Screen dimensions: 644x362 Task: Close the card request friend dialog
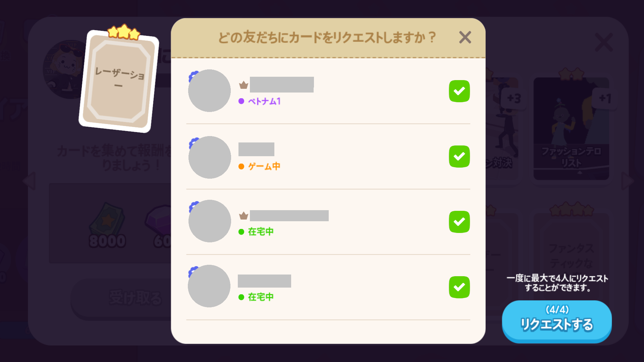point(465,38)
